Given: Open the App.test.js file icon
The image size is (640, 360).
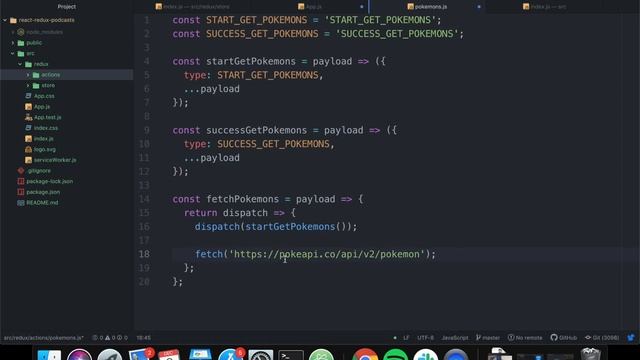Looking at the screenshot, I should click(x=28, y=117).
